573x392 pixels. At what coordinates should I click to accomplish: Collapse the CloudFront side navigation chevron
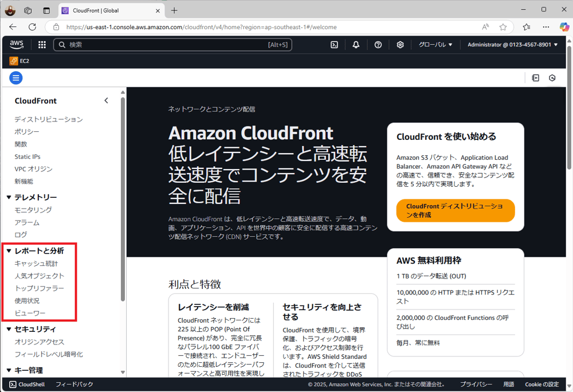[107, 100]
